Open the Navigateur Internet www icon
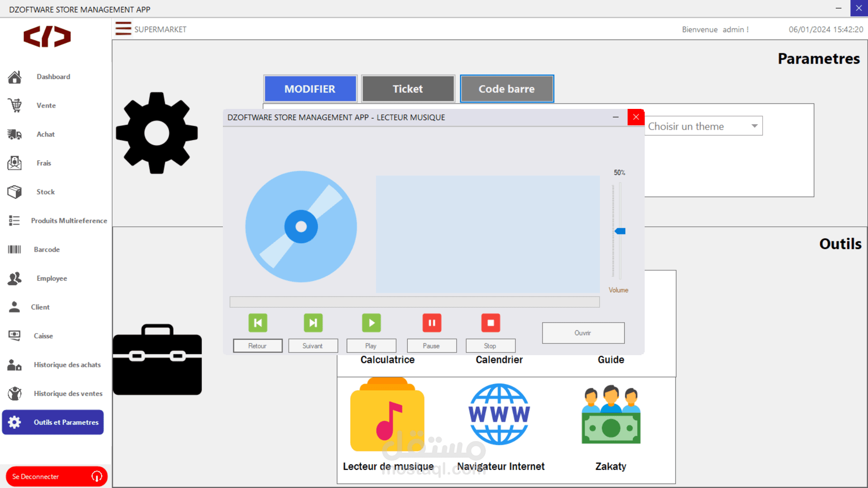This screenshot has height=488, width=868. tap(499, 414)
